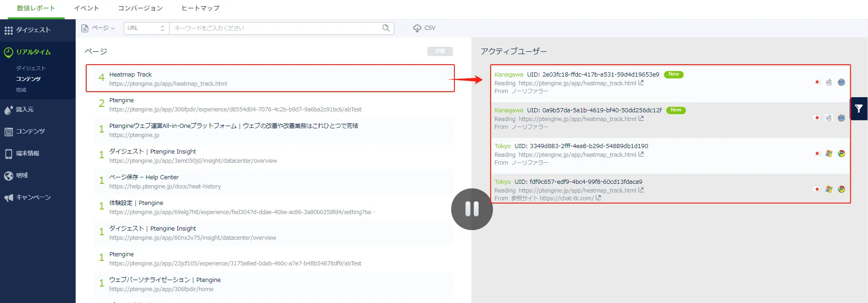
Task: Expand the リアルタイム sidebar section
Action: pyautogui.click(x=33, y=52)
